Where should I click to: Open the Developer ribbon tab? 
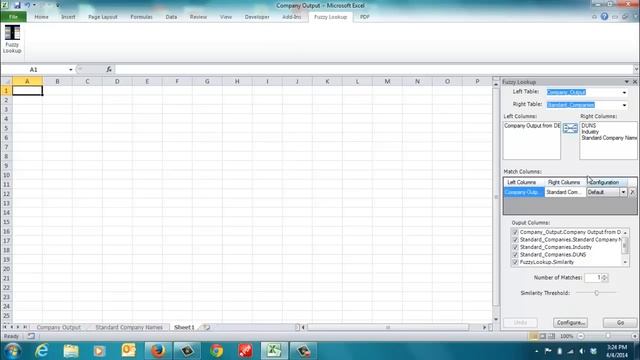coord(257,17)
